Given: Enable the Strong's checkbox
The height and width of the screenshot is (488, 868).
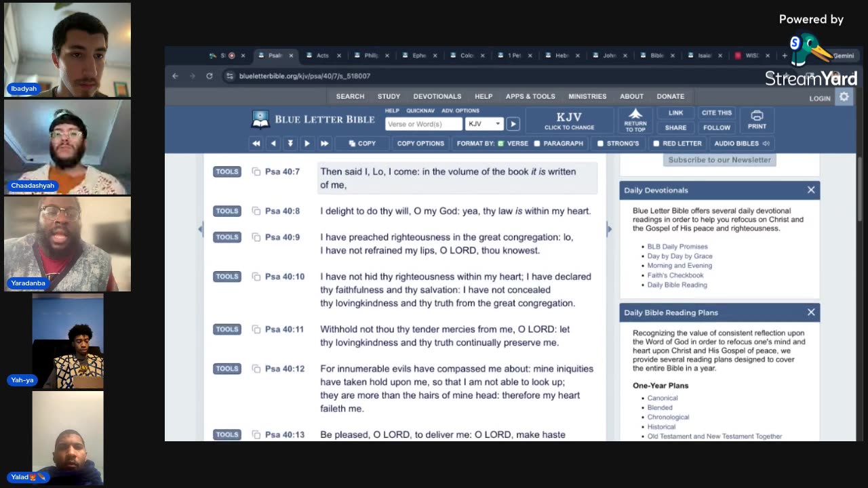Looking at the screenshot, I should pyautogui.click(x=600, y=144).
